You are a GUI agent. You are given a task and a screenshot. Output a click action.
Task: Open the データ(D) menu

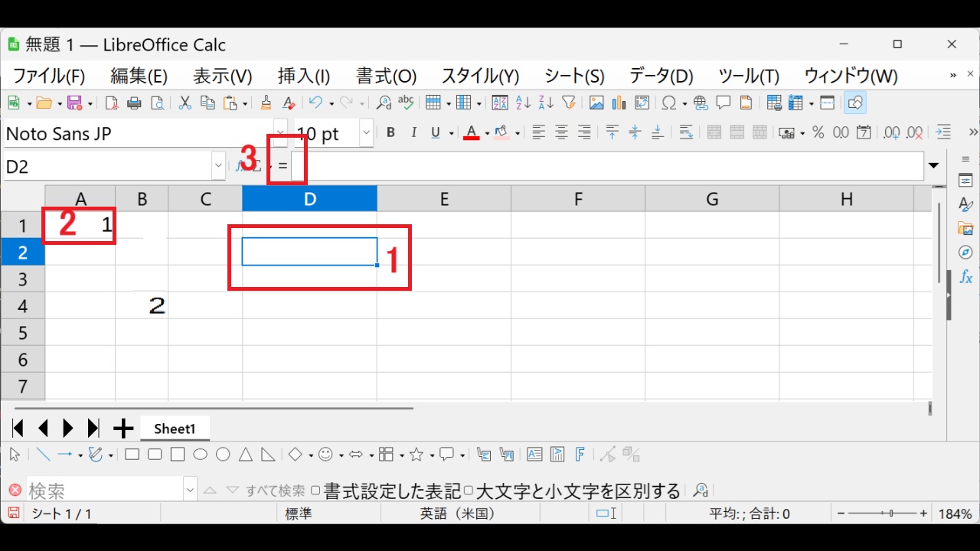point(660,75)
